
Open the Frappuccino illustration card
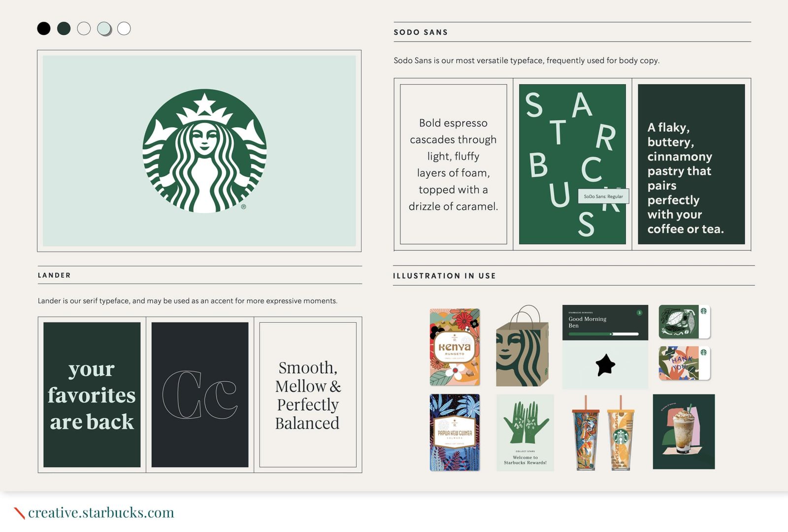[684, 432]
